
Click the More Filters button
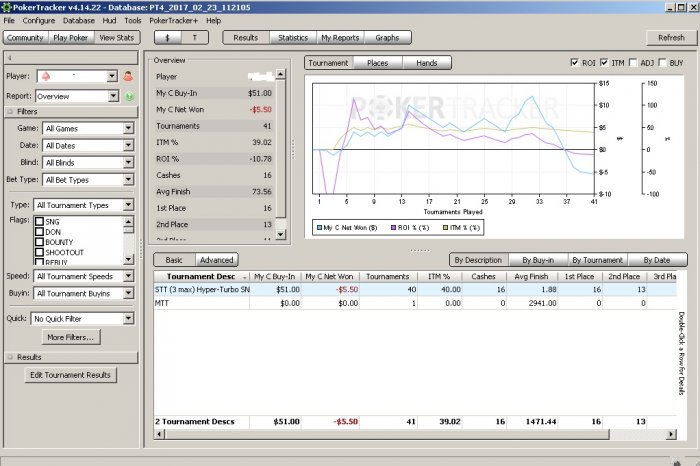(x=70, y=338)
